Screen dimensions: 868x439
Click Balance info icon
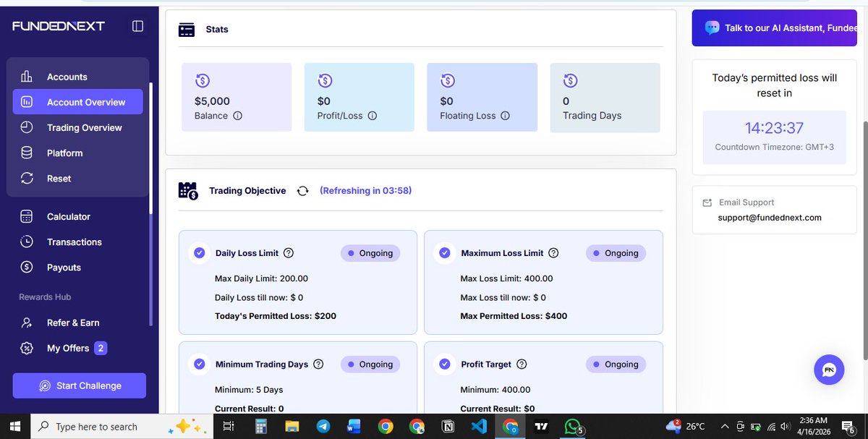click(237, 116)
